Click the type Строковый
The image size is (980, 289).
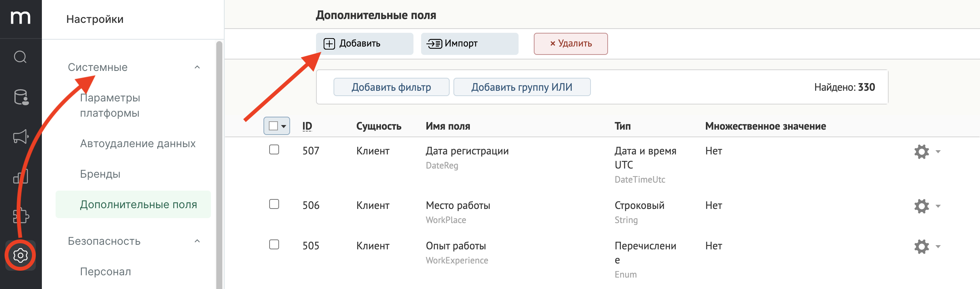[640, 206]
